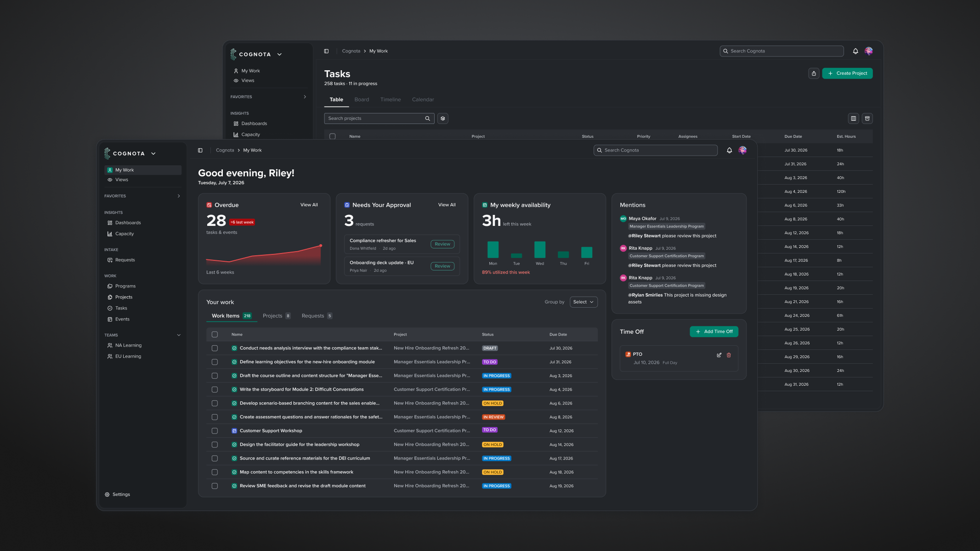
Task: Open the Board tab in the Tasks window
Action: [x=362, y=100]
